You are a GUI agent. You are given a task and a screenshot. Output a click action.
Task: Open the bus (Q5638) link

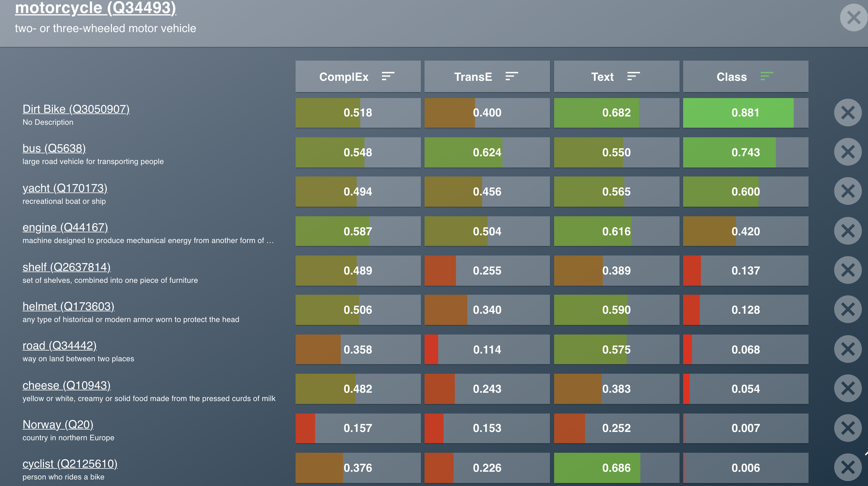click(54, 148)
